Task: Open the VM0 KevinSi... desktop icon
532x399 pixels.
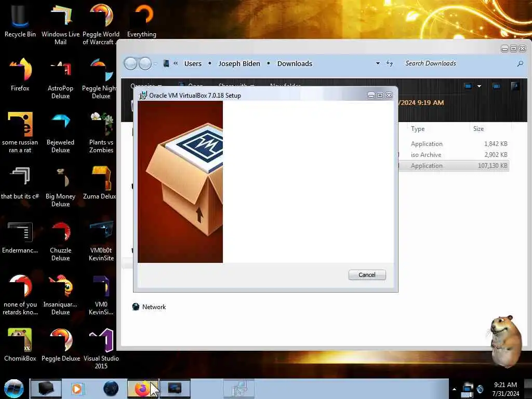Action: coord(101,295)
